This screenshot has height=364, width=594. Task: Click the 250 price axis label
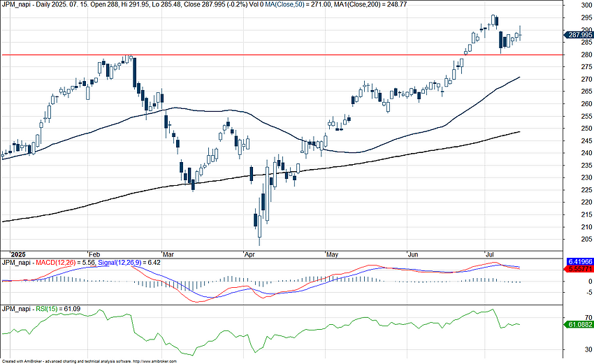tap(587, 129)
